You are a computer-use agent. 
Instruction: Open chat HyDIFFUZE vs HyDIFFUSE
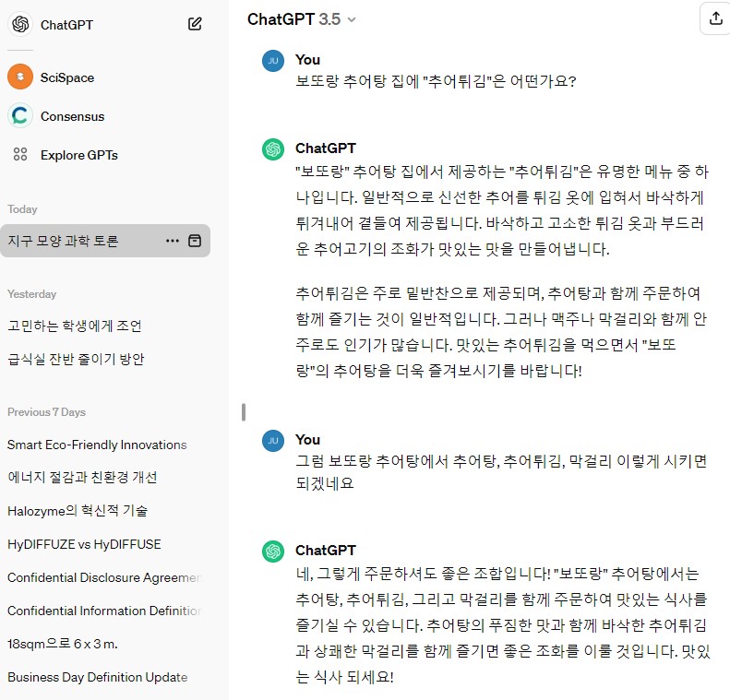click(x=84, y=544)
